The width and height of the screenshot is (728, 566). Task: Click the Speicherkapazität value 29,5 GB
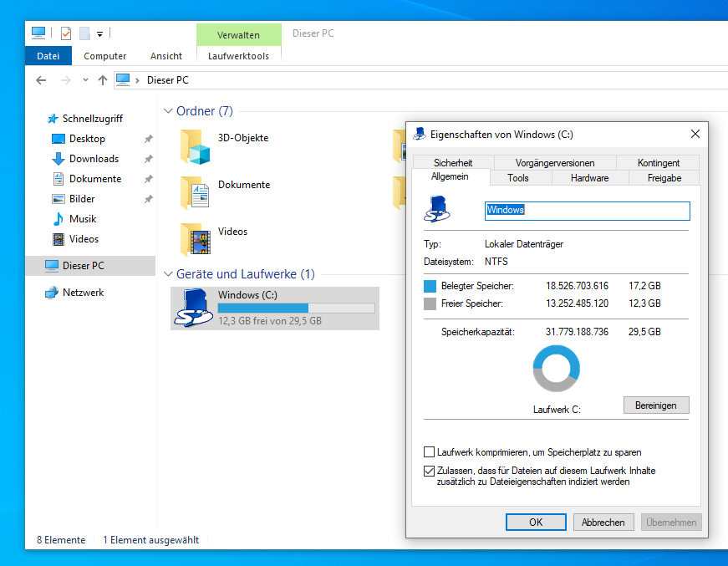644,332
